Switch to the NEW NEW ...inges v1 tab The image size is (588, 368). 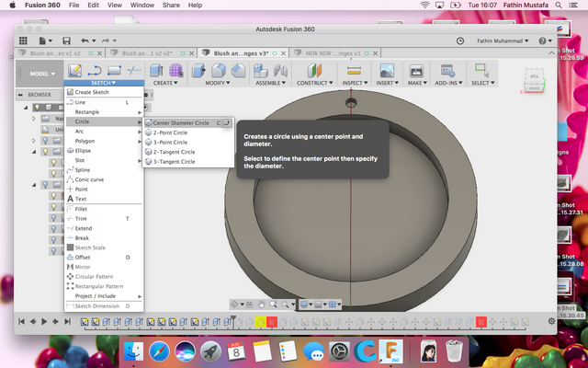pos(333,53)
